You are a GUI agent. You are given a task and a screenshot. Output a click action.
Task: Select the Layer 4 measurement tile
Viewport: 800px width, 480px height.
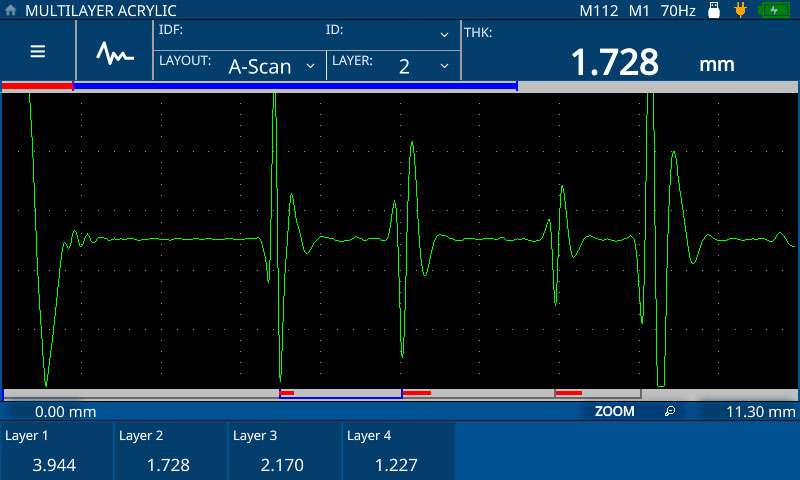pos(399,450)
